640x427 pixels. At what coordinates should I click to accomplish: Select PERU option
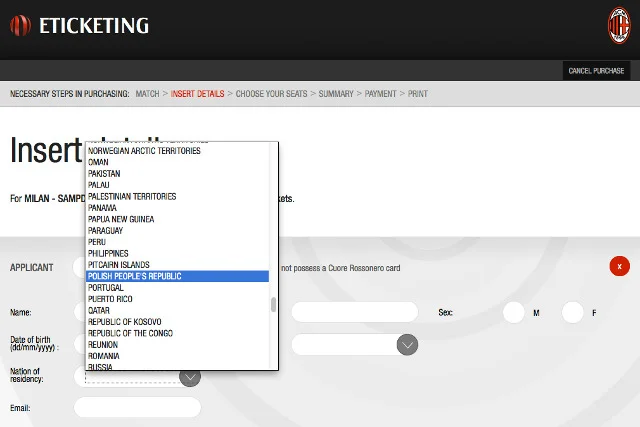(178, 242)
